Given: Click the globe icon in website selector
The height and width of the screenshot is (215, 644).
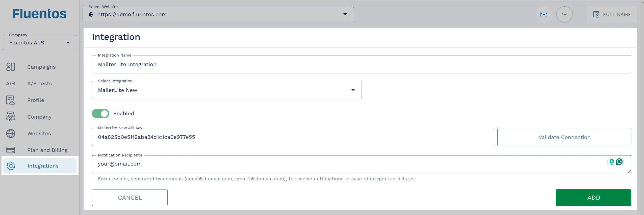Looking at the screenshot, I should click(91, 14).
